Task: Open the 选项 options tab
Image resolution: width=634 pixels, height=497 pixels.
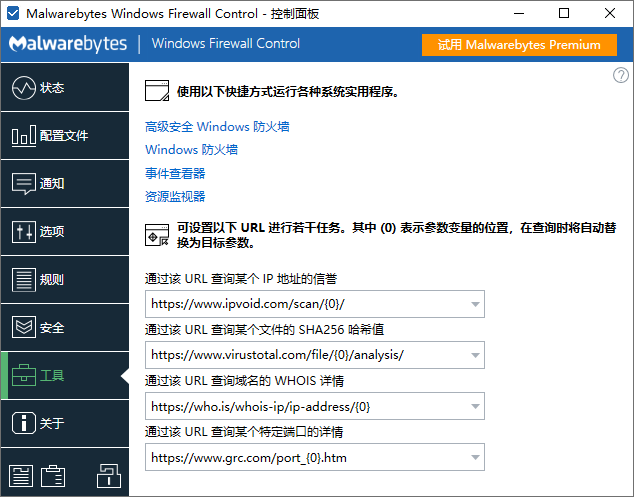Action: (x=65, y=232)
